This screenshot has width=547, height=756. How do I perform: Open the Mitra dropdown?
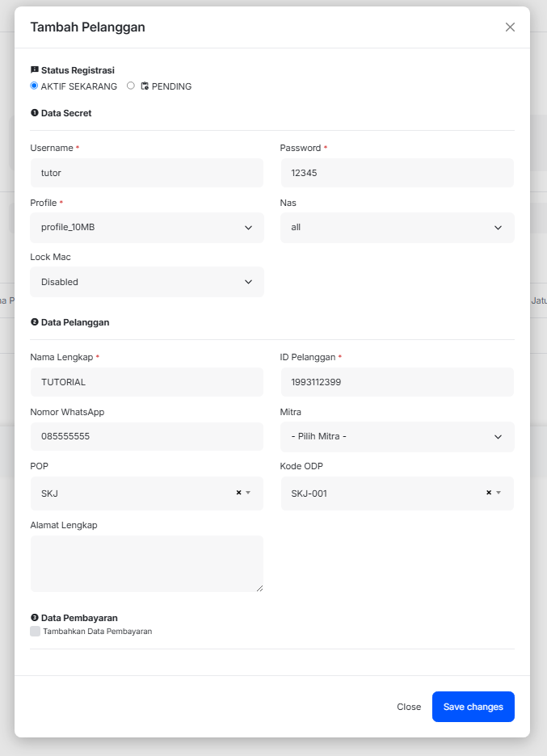(x=397, y=437)
